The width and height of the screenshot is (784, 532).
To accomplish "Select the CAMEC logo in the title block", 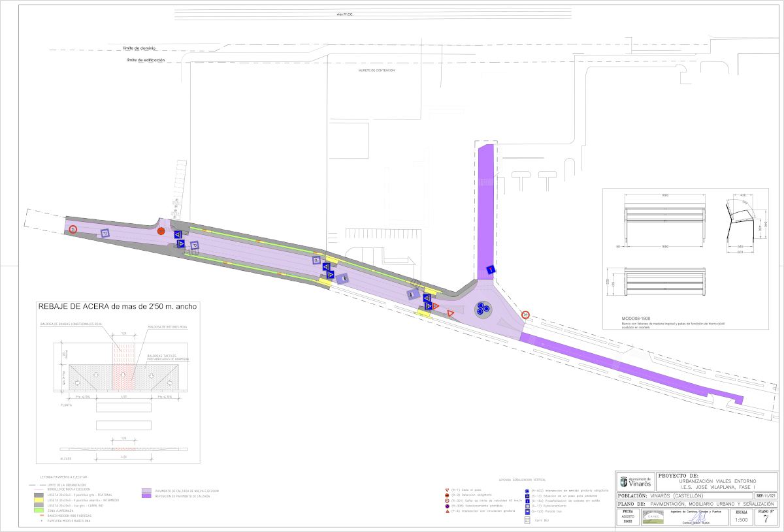I will (650, 518).
